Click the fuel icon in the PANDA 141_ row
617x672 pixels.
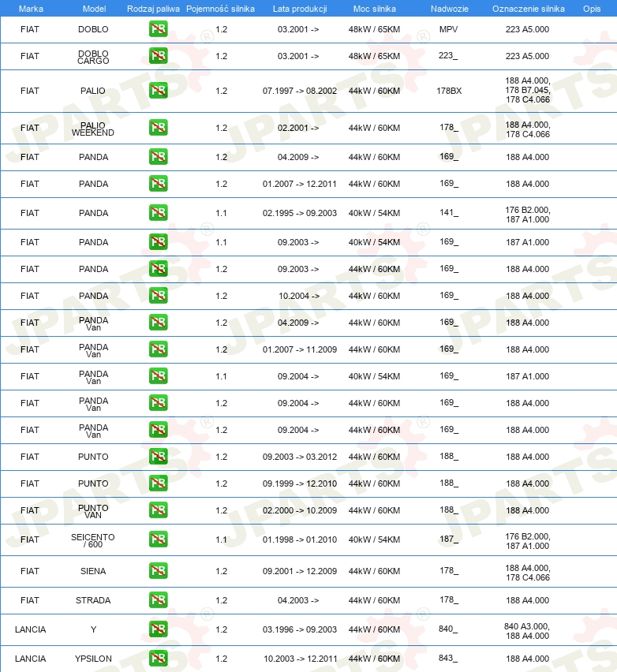[159, 213]
